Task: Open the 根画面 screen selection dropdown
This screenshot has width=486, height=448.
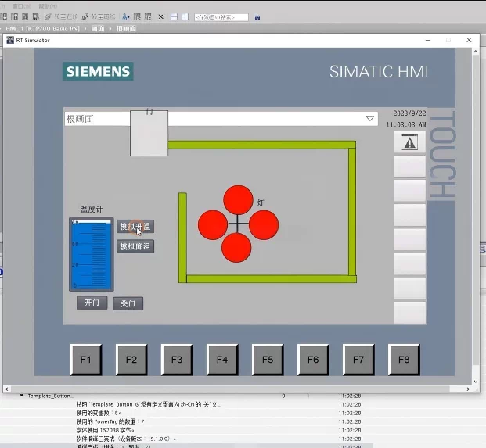Action: [x=369, y=119]
